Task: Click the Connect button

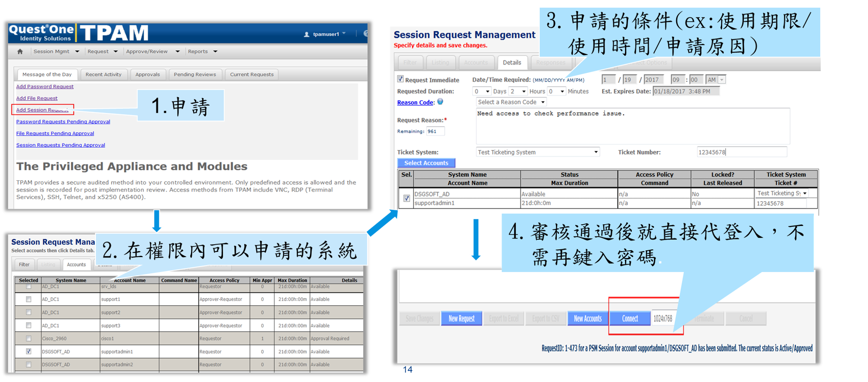Action: pos(630,319)
